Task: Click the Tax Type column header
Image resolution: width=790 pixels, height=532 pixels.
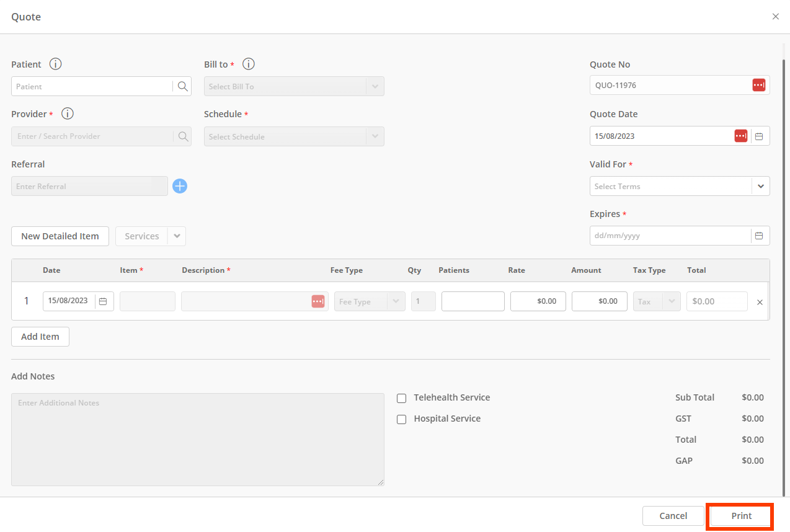Action: [649, 270]
